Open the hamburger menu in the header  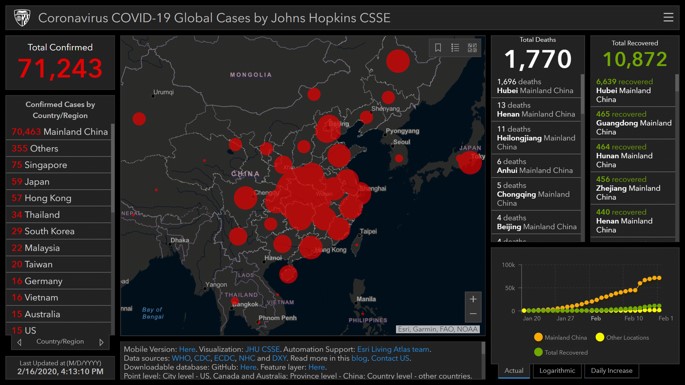click(x=668, y=17)
